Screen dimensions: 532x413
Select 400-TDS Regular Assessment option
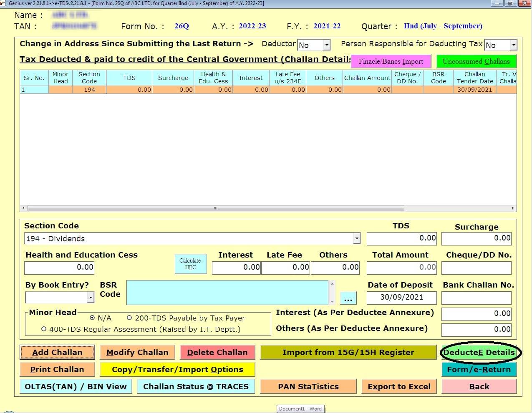click(44, 329)
